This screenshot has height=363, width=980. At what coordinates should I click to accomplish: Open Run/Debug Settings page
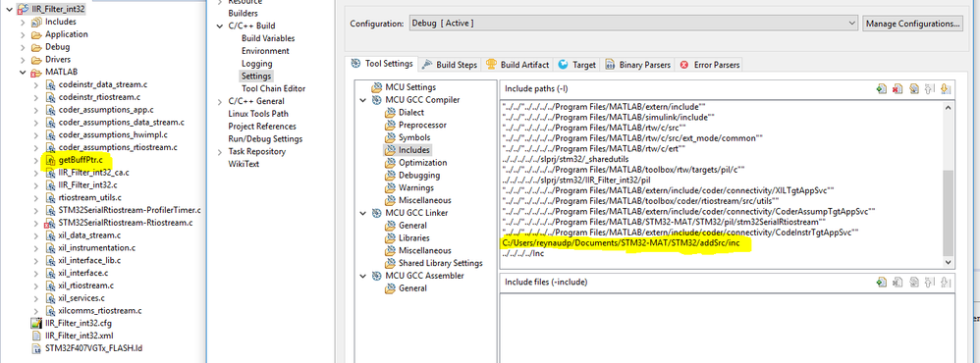click(265, 138)
